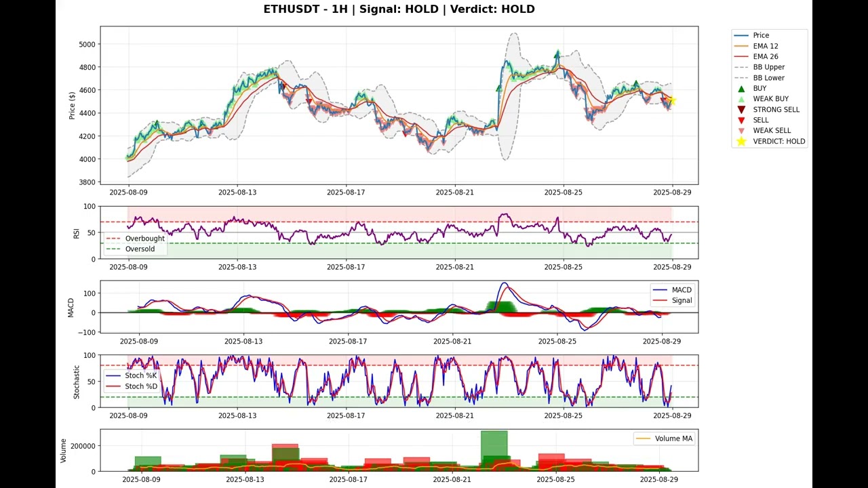Click 2025-08-25 under the RSI chart
The height and width of the screenshot is (488, 868).
(564, 267)
